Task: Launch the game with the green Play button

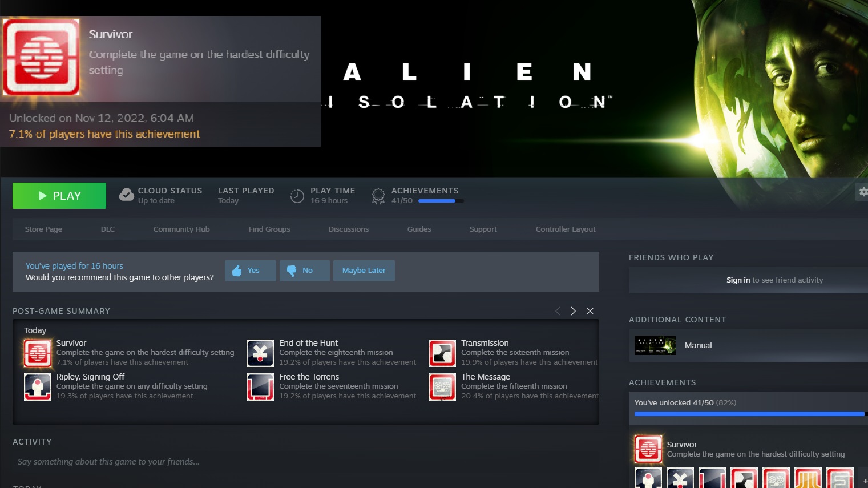Action: (x=59, y=196)
